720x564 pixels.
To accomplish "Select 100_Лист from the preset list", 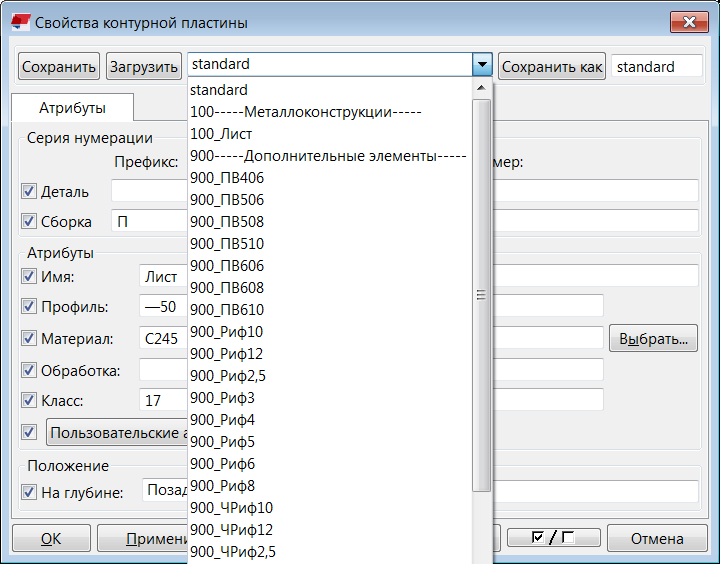I will pos(221,134).
